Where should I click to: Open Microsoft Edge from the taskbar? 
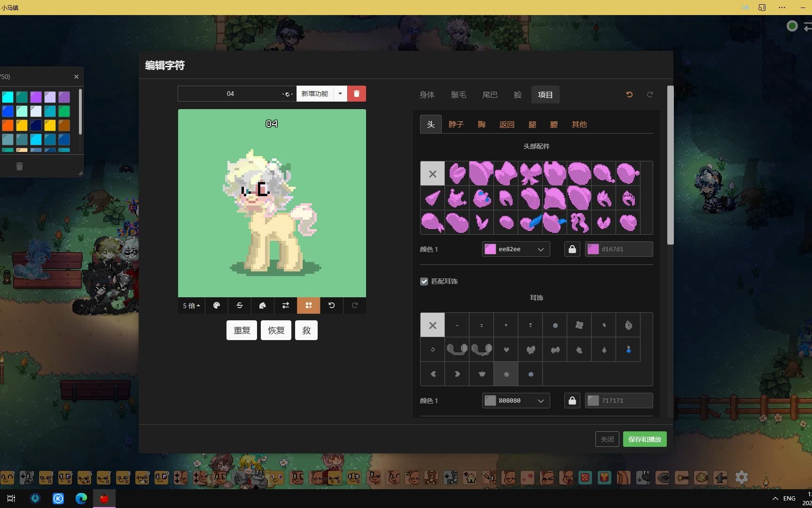[81, 499]
